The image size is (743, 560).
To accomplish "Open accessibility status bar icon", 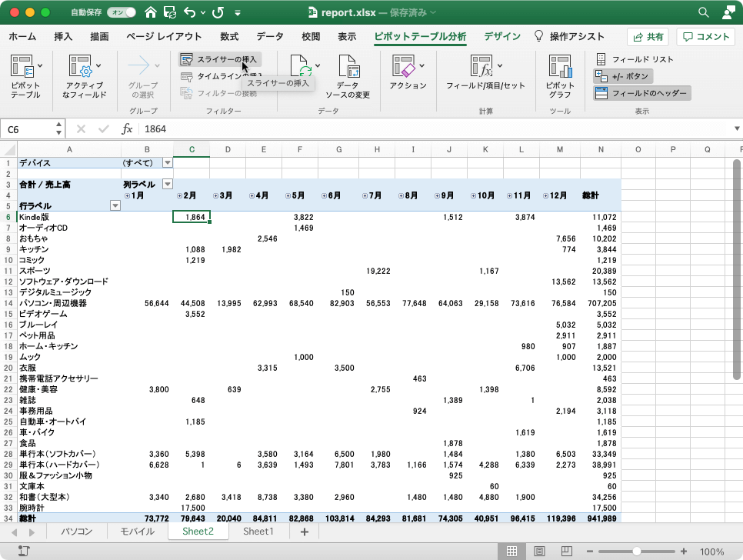I will pyautogui.click(x=24, y=551).
